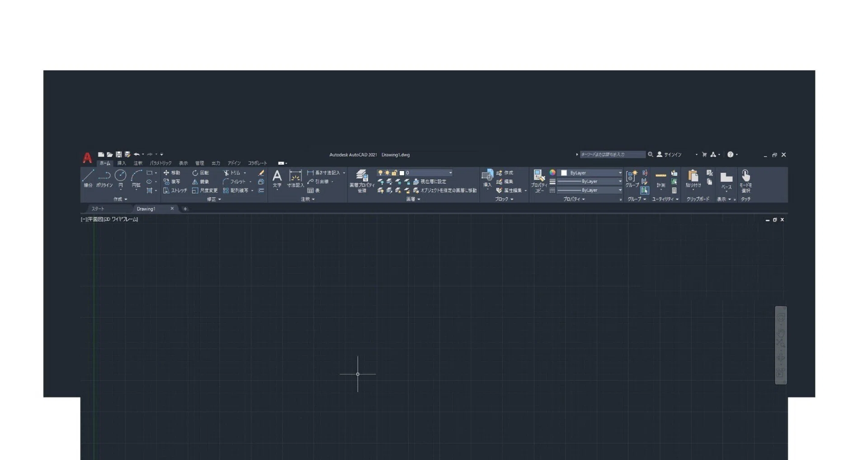The image size is (868, 460).
Task: Toggle touch mode with モードを選択
Action: [746, 181]
